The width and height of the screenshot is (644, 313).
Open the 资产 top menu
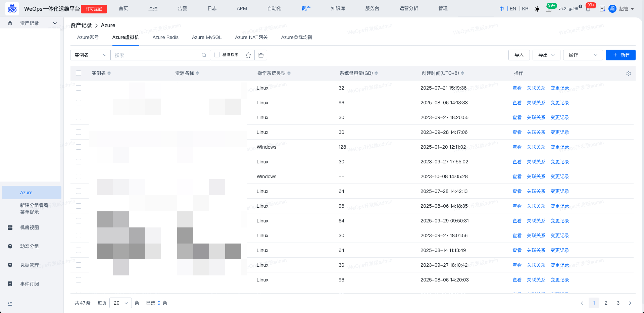point(306,8)
